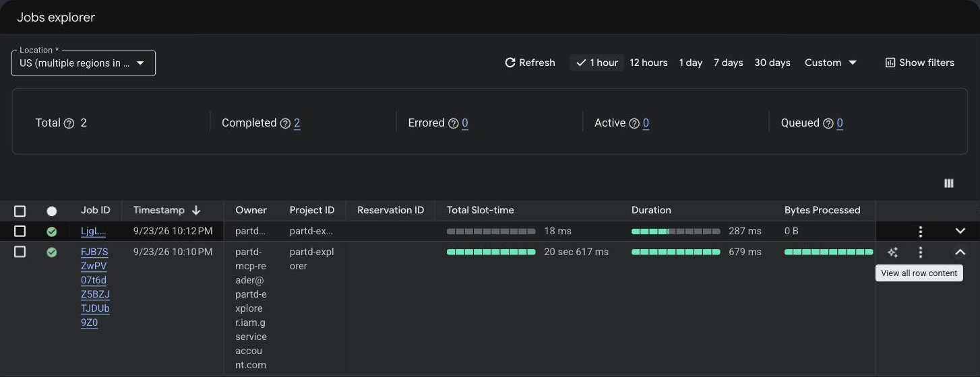Screen dimensions: 980x377
Task: Click the 20 sec 617 ms value
Action: coord(576,252)
